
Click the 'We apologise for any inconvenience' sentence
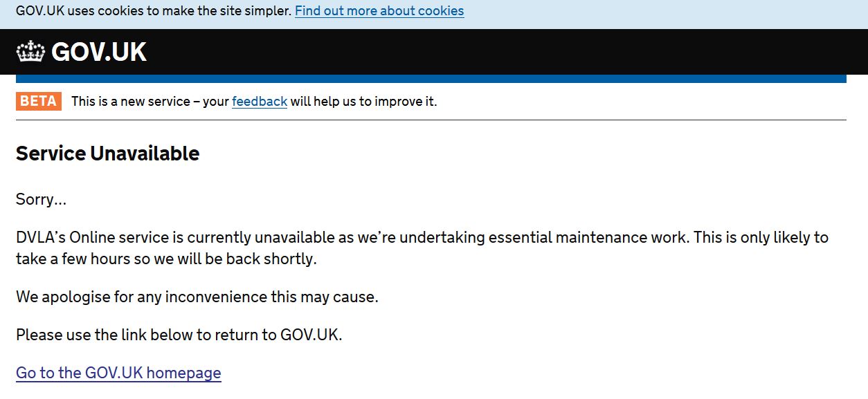(197, 297)
